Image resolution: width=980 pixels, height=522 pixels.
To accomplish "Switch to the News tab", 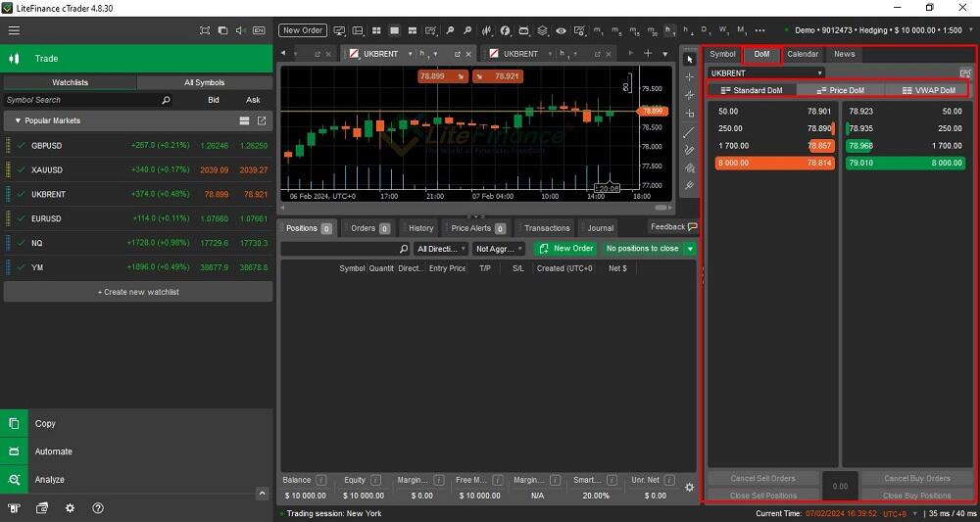I will [x=844, y=54].
